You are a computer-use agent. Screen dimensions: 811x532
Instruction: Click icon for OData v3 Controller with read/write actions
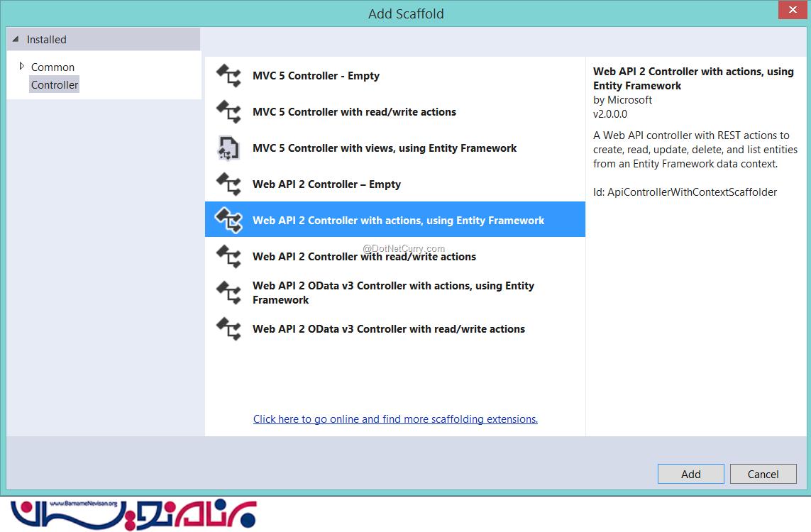pyautogui.click(x=228, y=329)
